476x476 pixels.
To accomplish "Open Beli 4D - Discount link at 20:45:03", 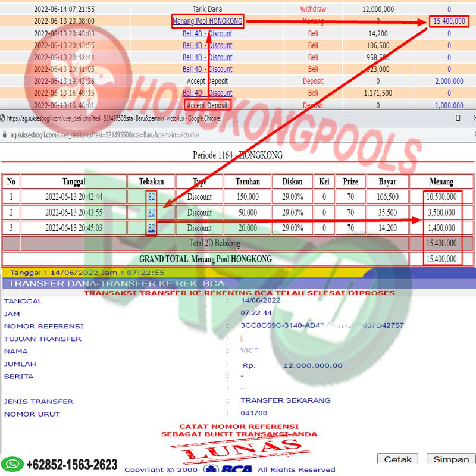I will [x=207, y=33].
